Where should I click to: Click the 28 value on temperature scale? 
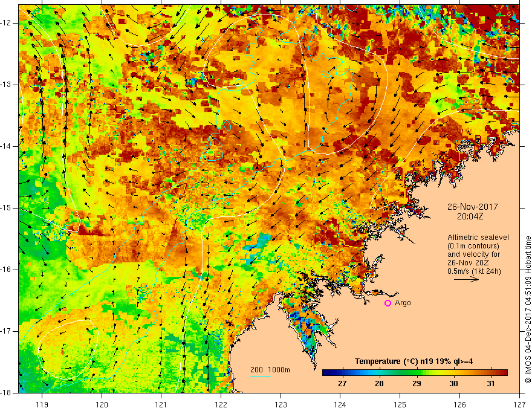pos(379,384)
